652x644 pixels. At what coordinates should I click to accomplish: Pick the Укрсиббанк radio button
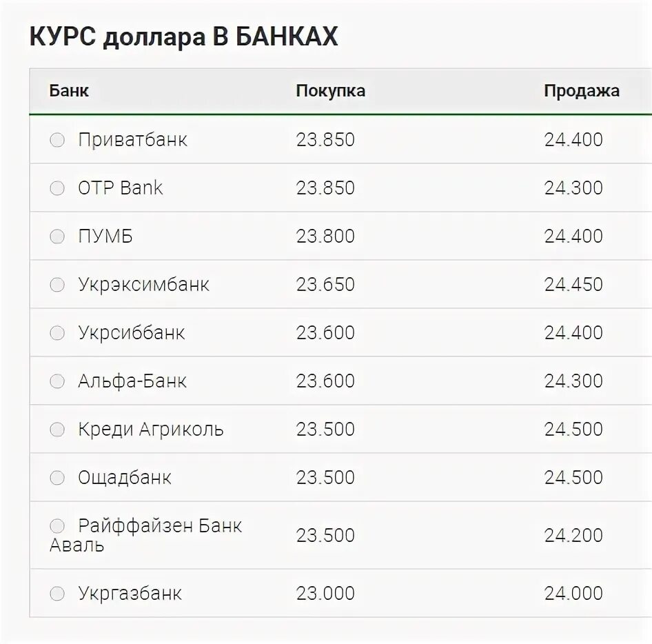pos(57,333)
